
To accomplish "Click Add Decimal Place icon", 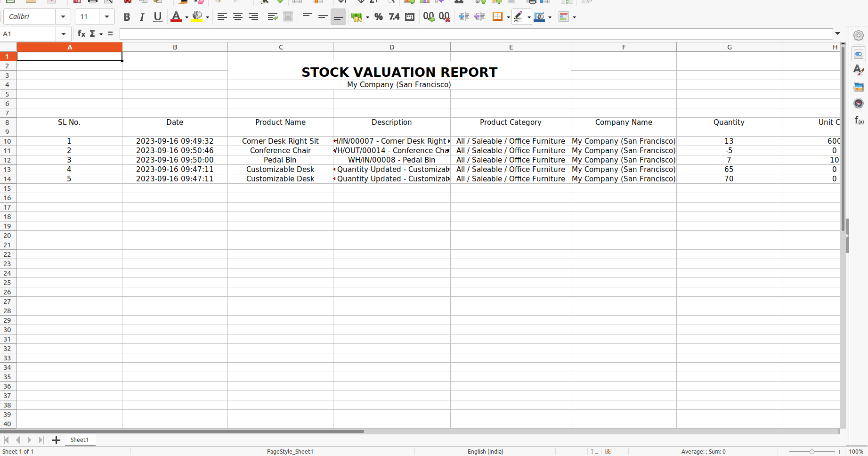I will [428, 17].
